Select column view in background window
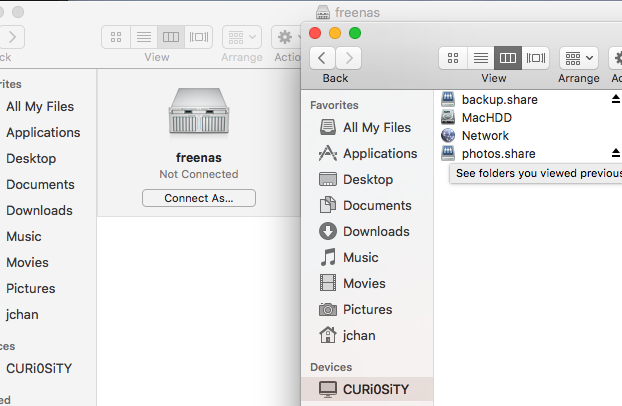The width and height of the screenshot is (622, 406). [x=171, y=37]
